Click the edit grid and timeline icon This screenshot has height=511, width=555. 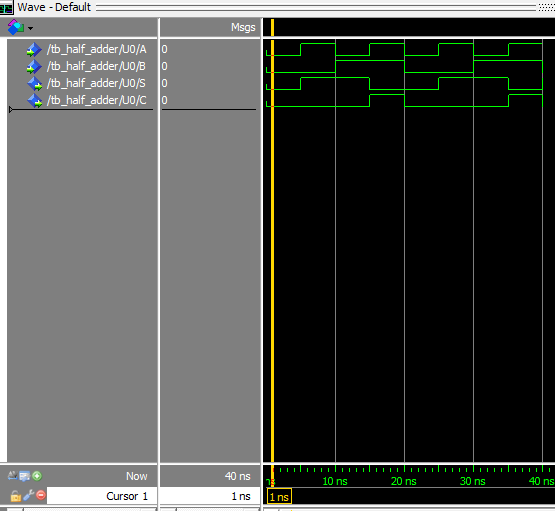24,476
